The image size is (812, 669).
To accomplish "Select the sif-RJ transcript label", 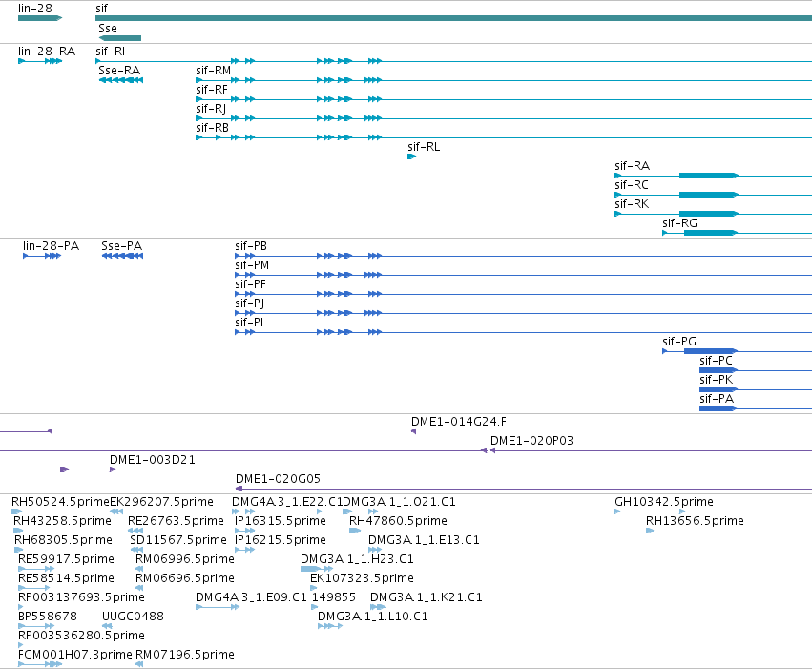I will pyautogui.click(x=211, y=109).
